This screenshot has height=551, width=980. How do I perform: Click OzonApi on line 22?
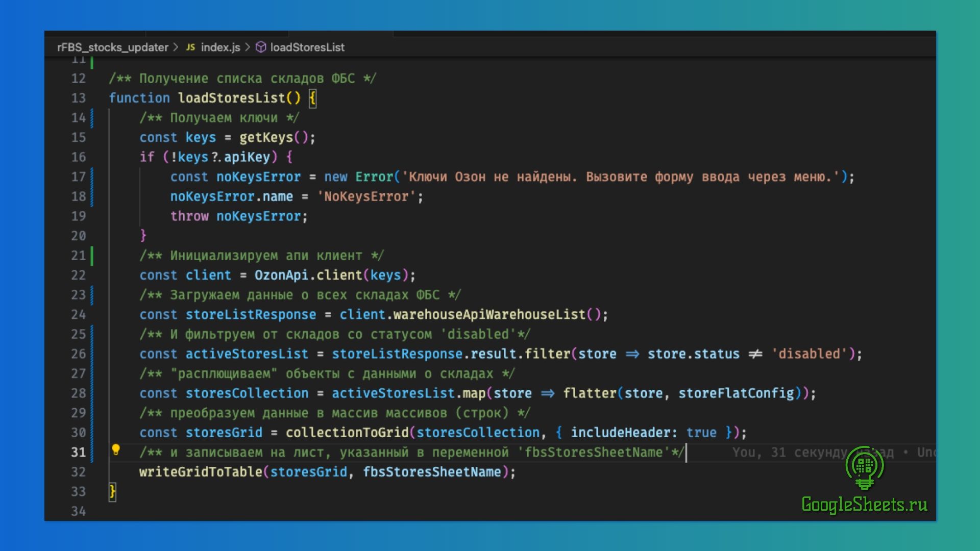[x=281, y=275]
